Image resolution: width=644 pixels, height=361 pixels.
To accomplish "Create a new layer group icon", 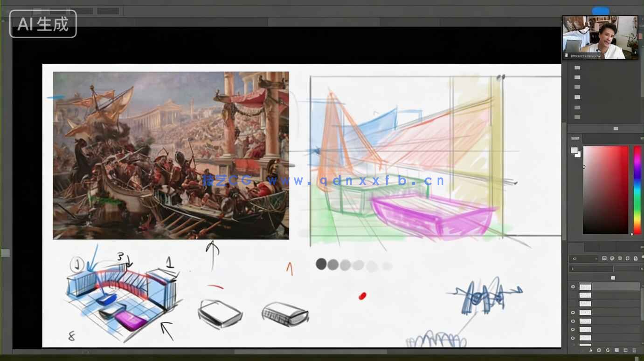I will point(616,350).
